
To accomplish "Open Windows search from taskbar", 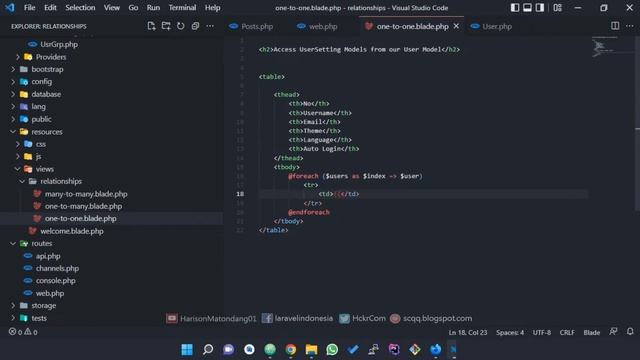I will [x=208, y=349].
